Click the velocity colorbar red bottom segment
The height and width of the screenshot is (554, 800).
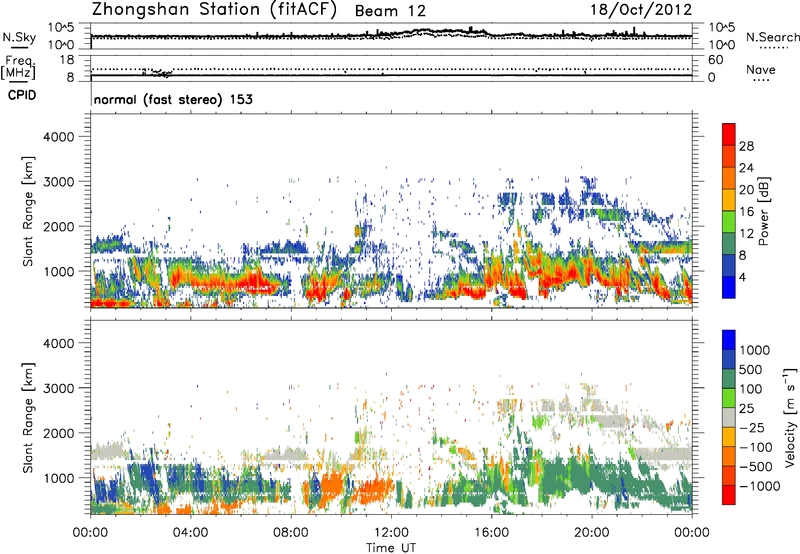pos(729,495)
